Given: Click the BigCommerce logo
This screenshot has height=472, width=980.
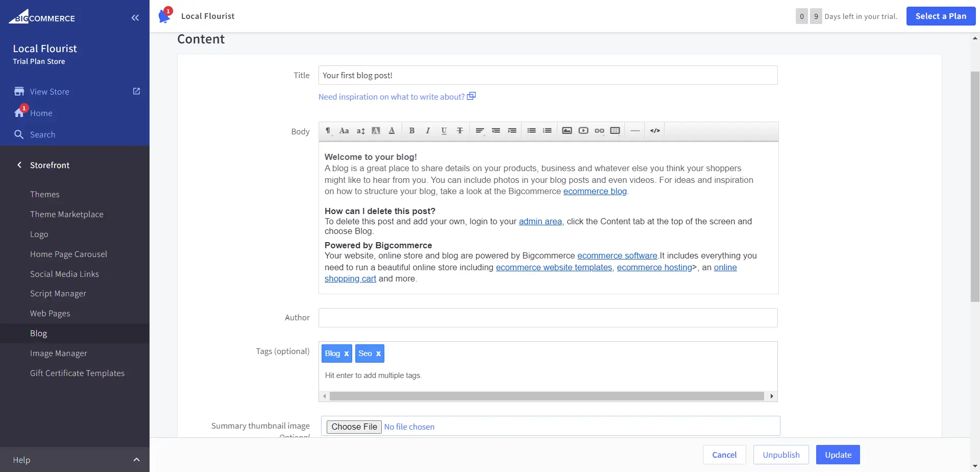Looking at the screenshot, I should (42, 16).
